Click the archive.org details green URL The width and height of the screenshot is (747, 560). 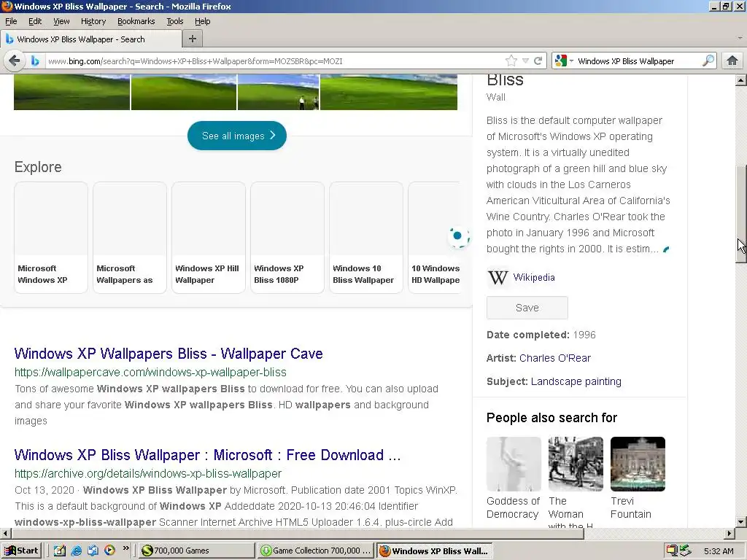(x=148, y=474)
